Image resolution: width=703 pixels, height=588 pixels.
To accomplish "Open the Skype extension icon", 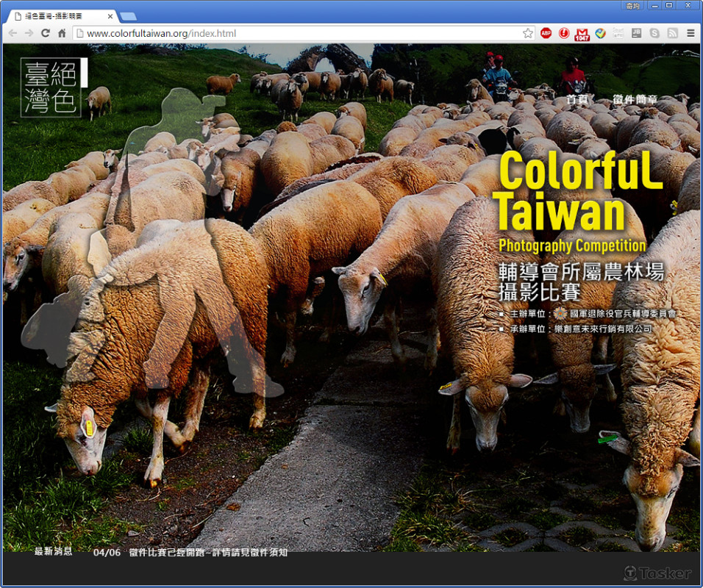I will pyautogui.click(x=654, y=33).
